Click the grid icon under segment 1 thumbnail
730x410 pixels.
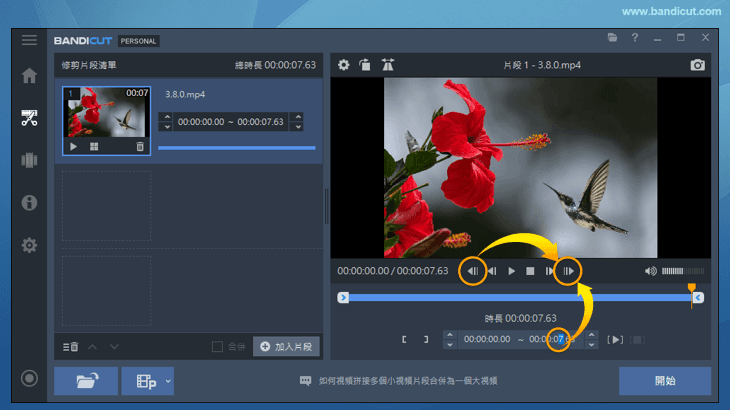[94, 147]
